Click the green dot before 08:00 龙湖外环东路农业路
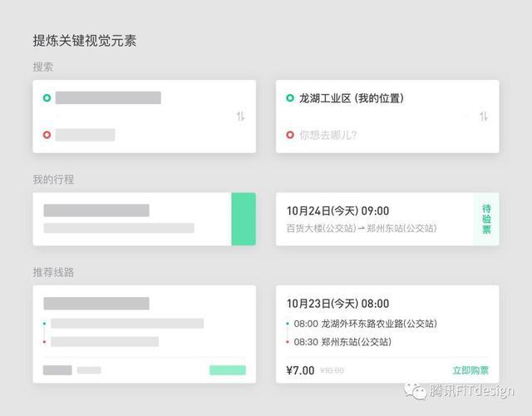 pos(288,324)
